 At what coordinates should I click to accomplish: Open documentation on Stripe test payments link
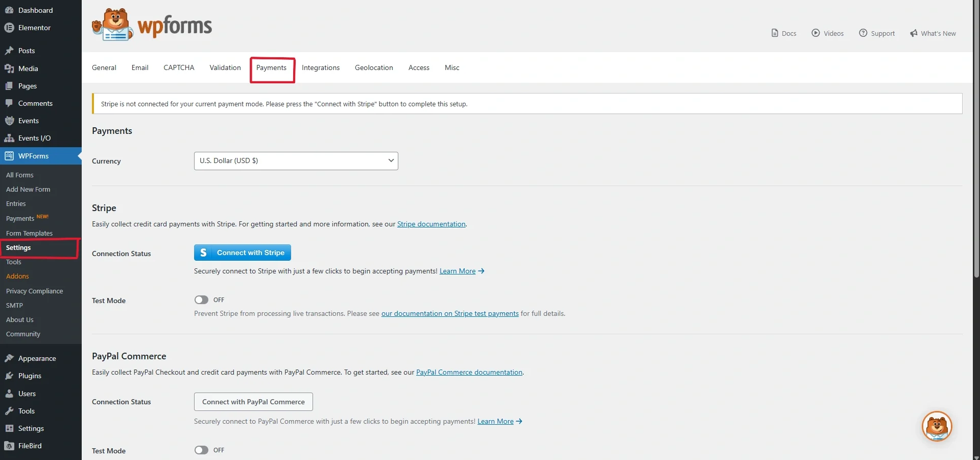click(x=450, y=313)
